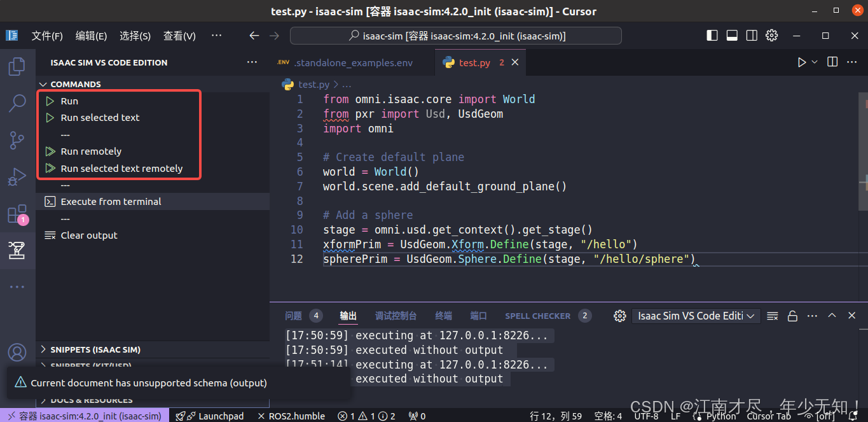
Task: Toggle output scroll lock
Action: click(792, 316)
